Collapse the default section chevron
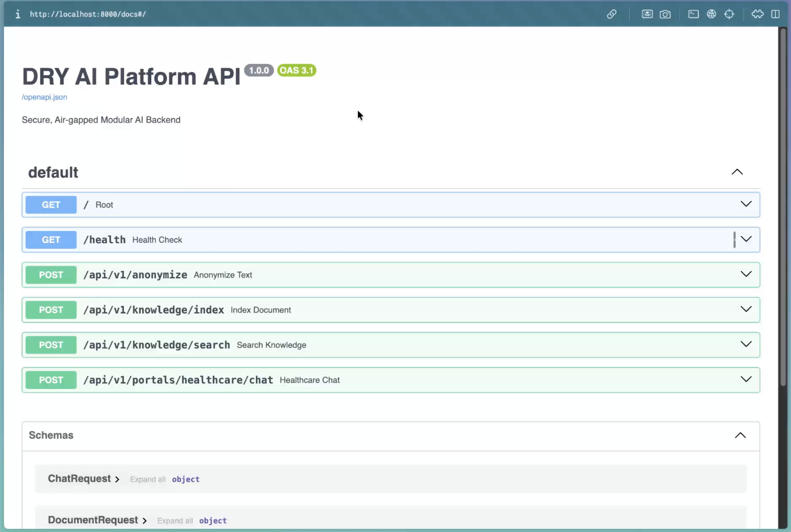 737,172
